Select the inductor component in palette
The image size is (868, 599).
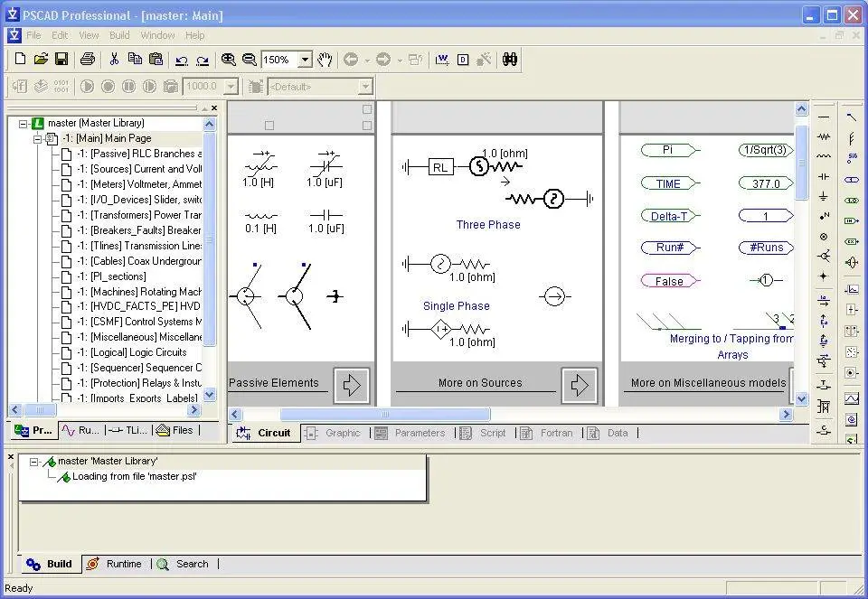click(824, 156)
